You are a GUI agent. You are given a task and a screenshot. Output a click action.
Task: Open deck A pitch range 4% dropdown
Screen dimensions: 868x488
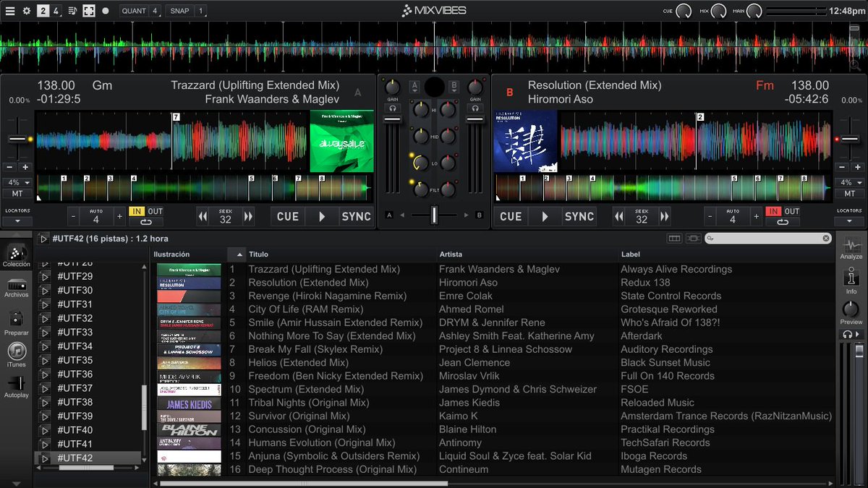click(17, 183)
